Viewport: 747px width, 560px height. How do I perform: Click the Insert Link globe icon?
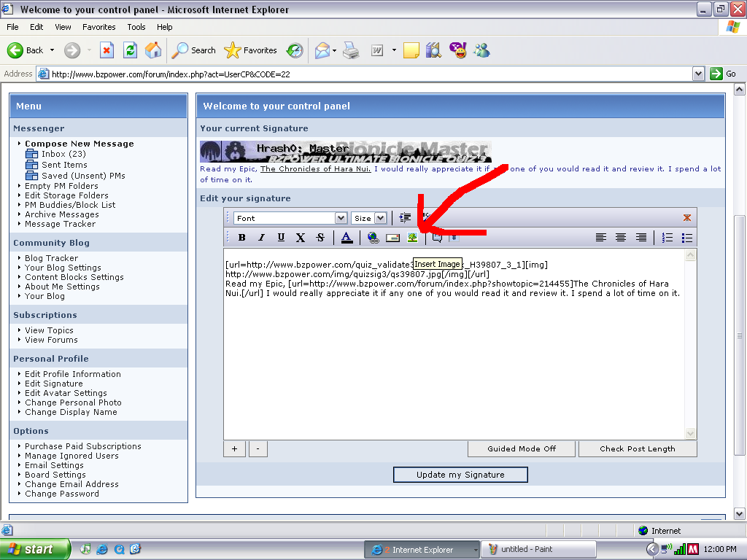pos(373,238)
